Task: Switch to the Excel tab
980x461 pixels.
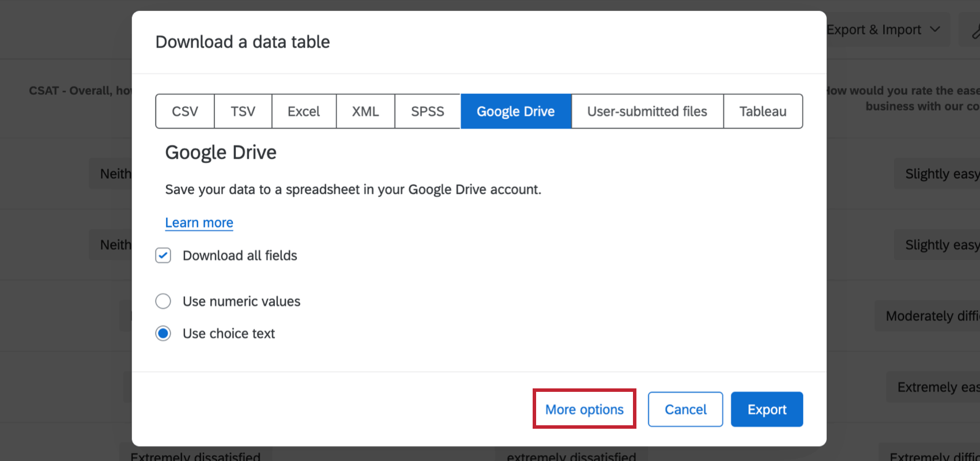Action: click(304, 111)
